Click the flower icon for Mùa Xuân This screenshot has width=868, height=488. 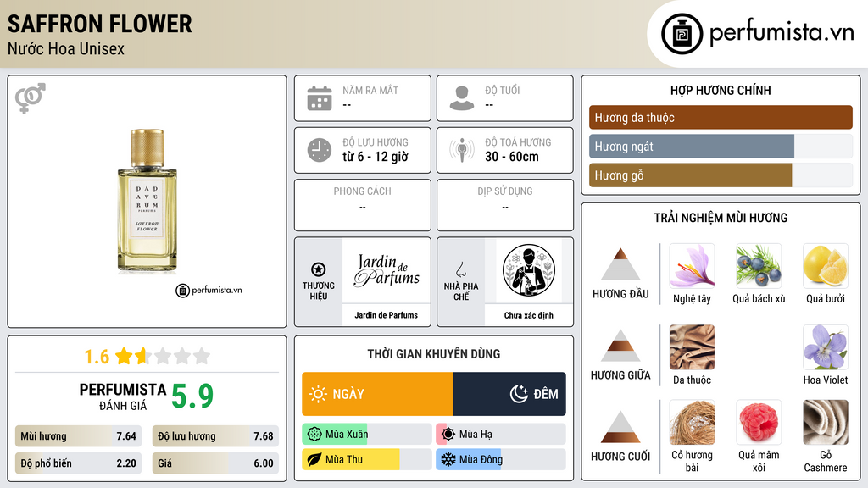pos(314,435)
